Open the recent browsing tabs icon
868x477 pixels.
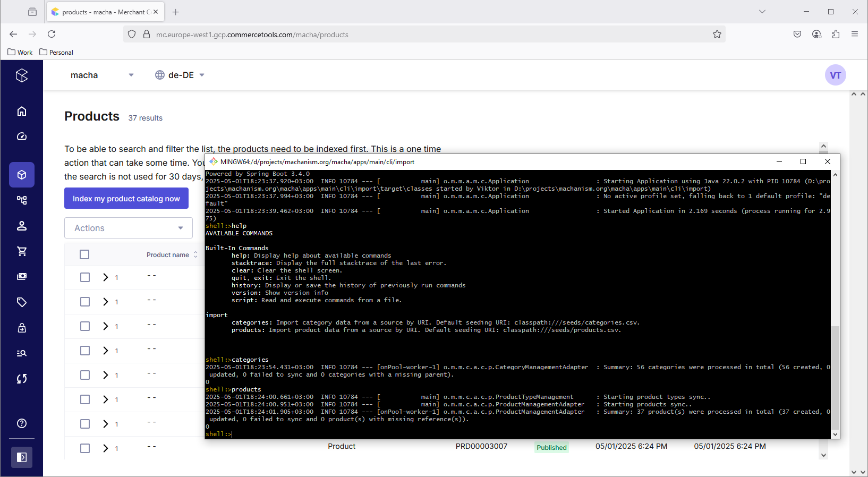(x=32, y=12)
